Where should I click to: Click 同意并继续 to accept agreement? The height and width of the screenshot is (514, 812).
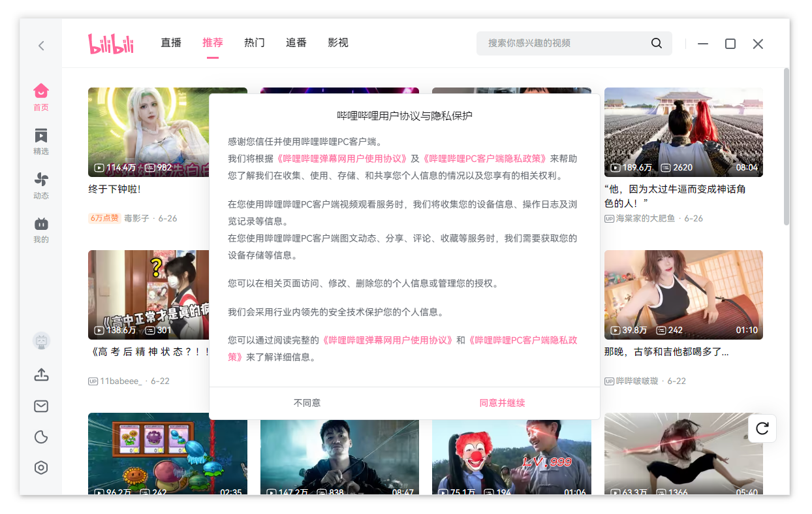502,403
